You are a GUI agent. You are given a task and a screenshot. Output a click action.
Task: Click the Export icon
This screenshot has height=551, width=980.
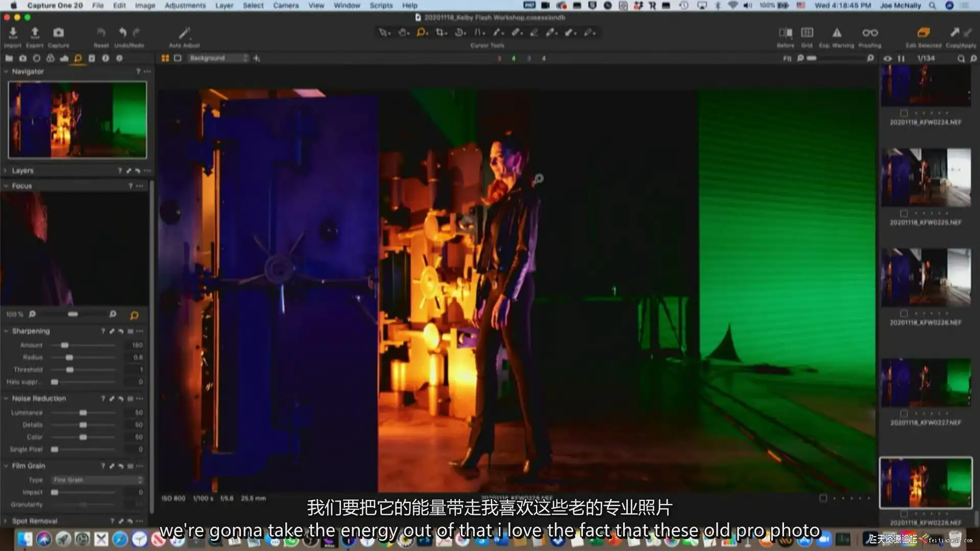tap(35, 33)
